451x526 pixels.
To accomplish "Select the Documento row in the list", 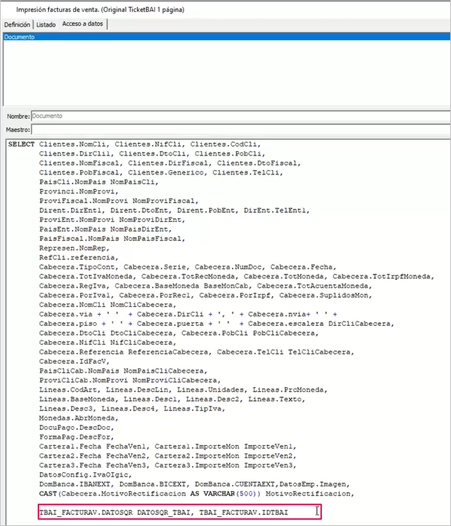I will pos(227,37).
